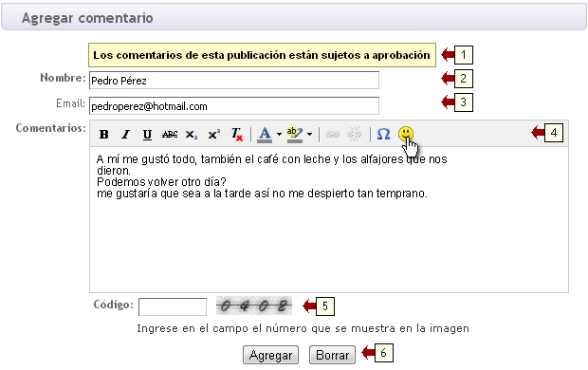The height and width of the screenshot is (370, 588).
Task: Submit the comment with the Agregar button
Action: click(270, 355)
